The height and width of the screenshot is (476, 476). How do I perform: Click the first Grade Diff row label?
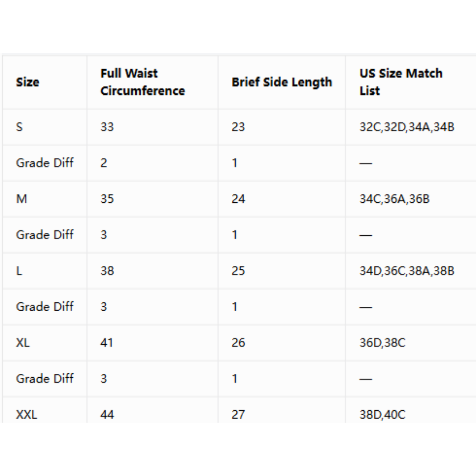45,163
